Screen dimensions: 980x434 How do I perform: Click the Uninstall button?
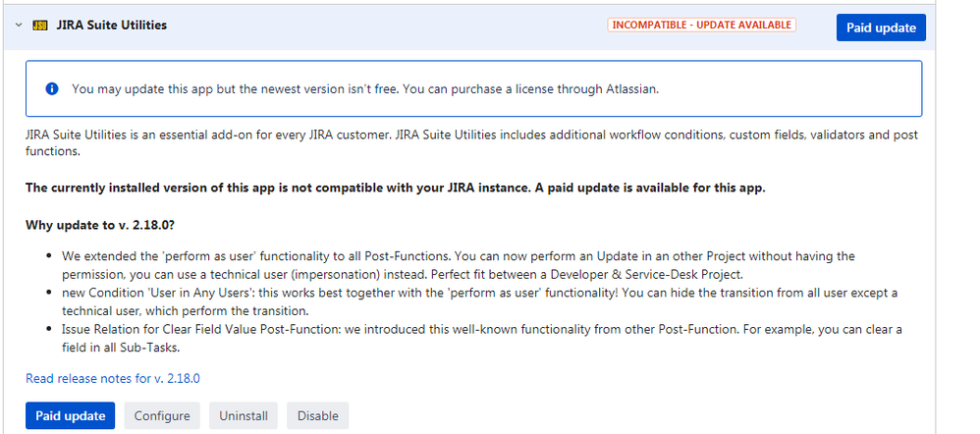(244, 416)
